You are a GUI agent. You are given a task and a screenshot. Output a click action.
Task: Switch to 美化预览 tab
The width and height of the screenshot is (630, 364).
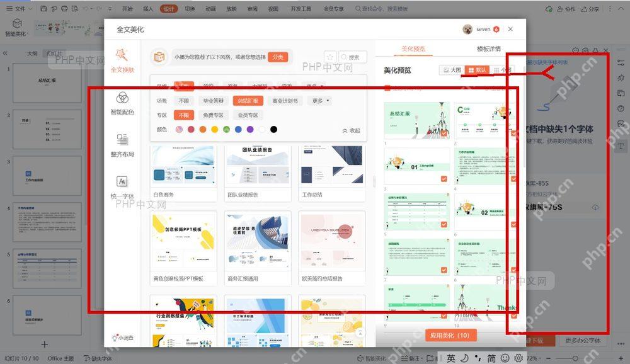(413, 49)
